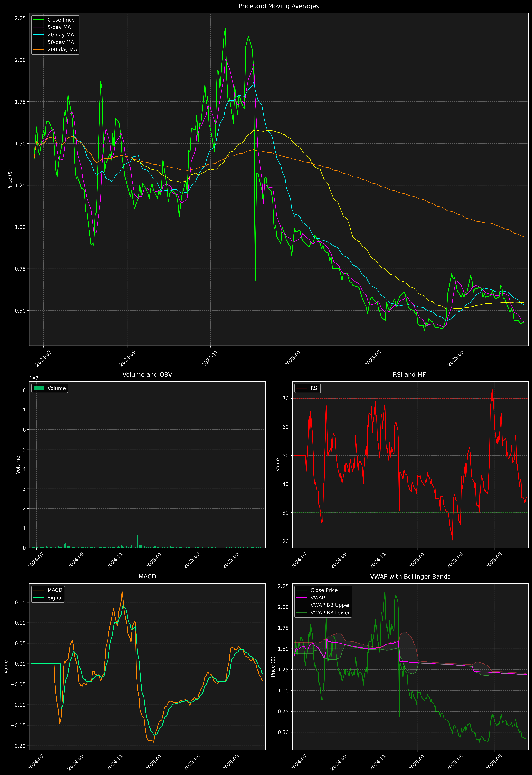Click 'Value' y-axis label of RSI chart
532x775 pixels.
[x=278, y=464]
